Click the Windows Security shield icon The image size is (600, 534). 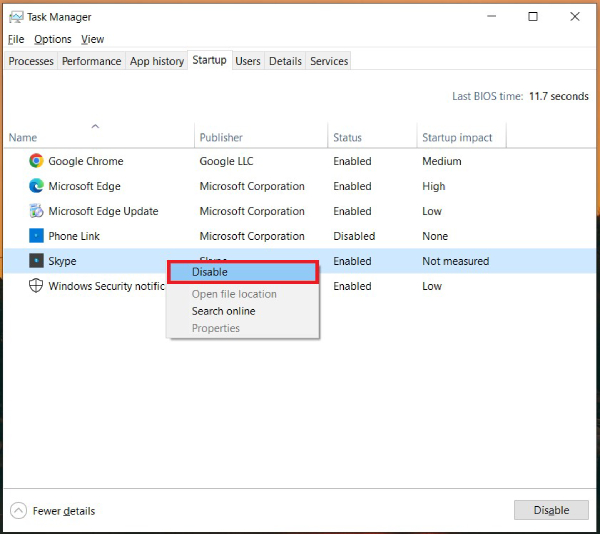36,286
